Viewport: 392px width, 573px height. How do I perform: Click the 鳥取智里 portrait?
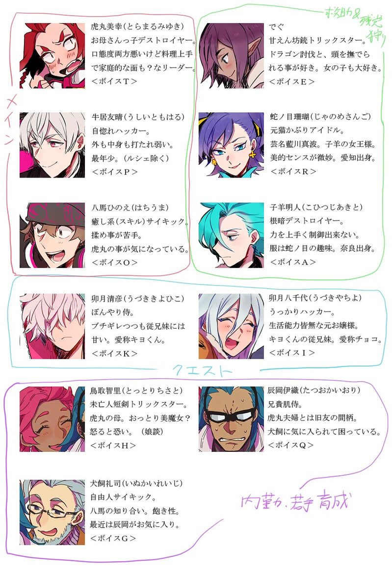tap(52, 419)
